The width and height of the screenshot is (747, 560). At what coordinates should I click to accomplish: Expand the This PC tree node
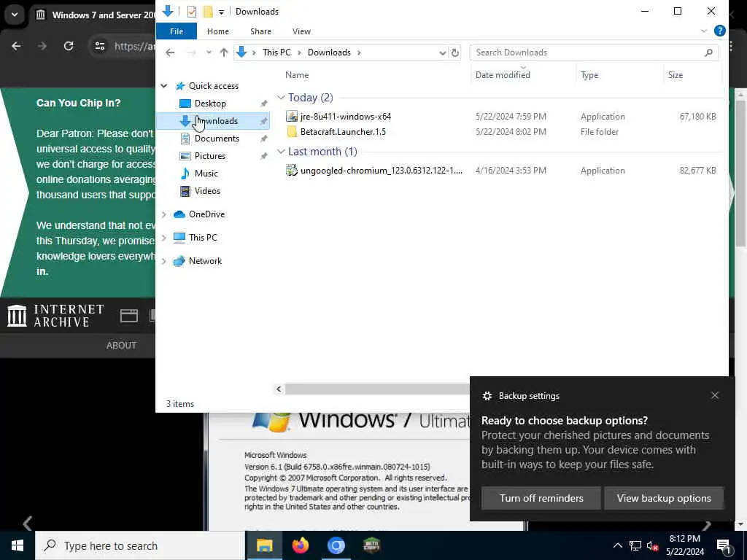point(164,238)
